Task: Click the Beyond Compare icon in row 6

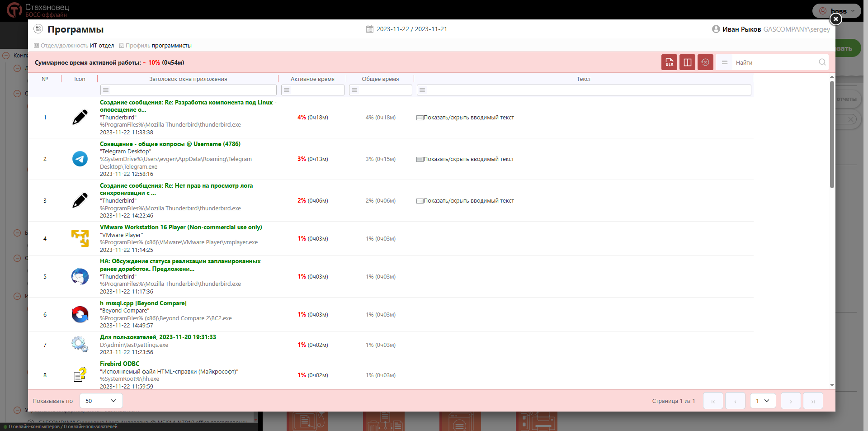Action: [x=80, y=314]
